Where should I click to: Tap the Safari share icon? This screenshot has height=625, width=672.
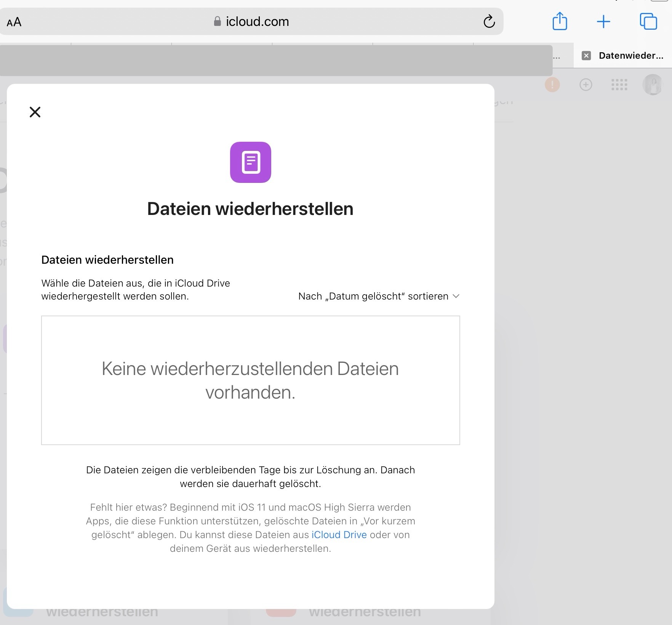pos(560,21)
